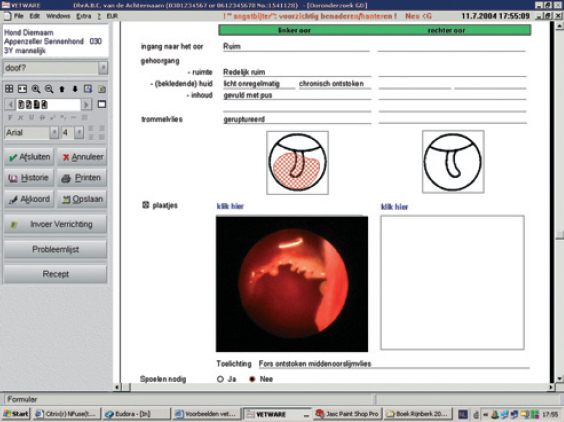
Task: Click the black down arrow icon
Action: 75,89
